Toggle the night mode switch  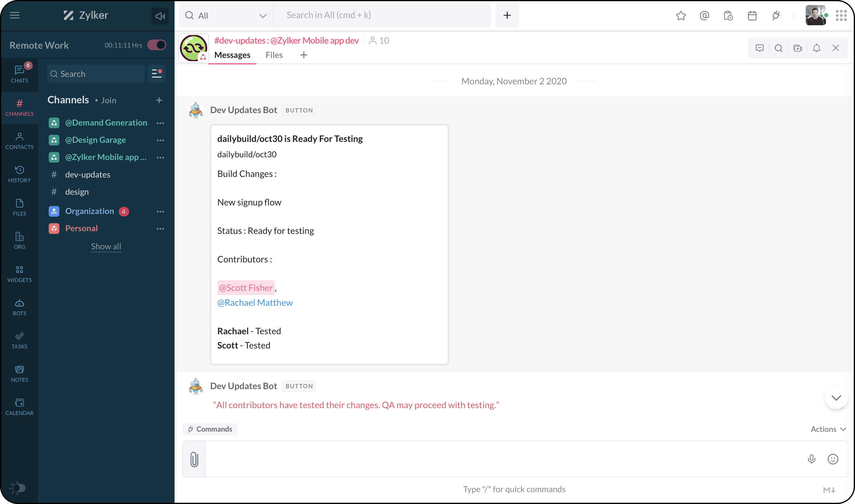(18, 488)
